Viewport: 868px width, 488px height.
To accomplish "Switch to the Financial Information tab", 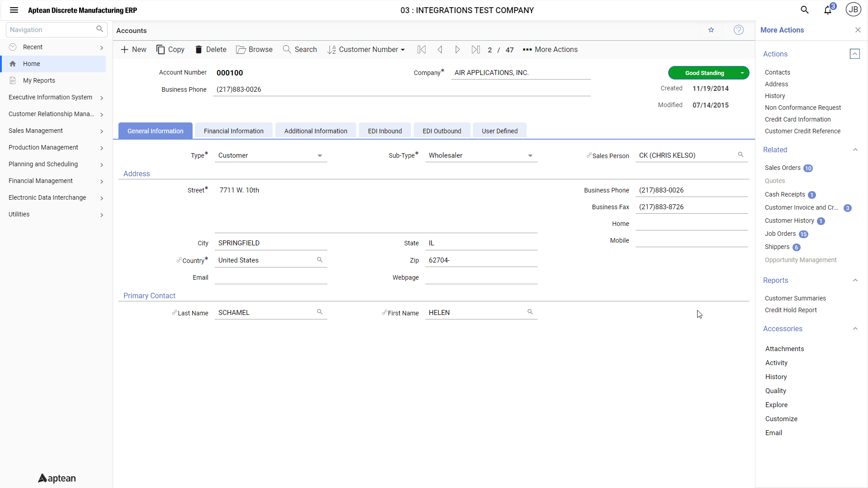I will point(233,131).
